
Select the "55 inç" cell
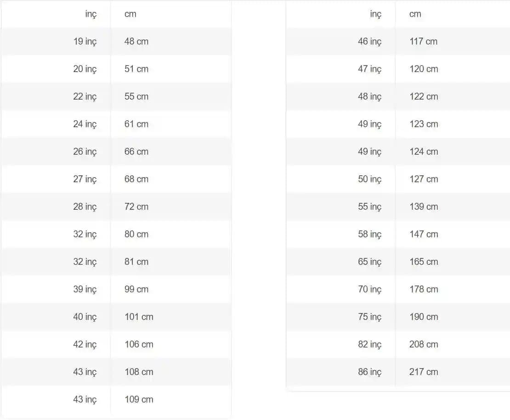pos(370,207)
